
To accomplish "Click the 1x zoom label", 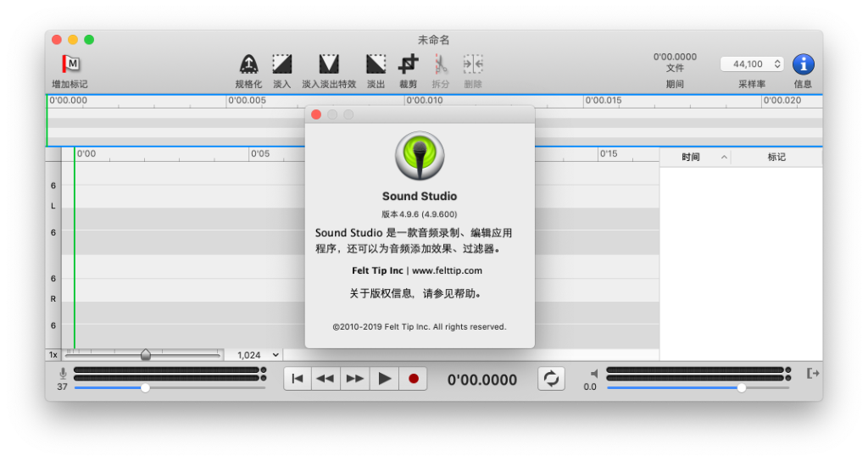I will point(53,355).
